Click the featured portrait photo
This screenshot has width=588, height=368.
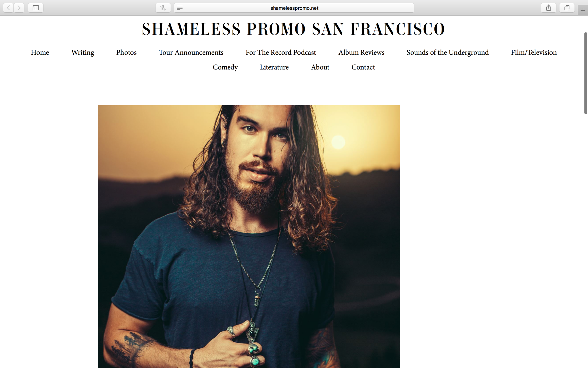249,236
